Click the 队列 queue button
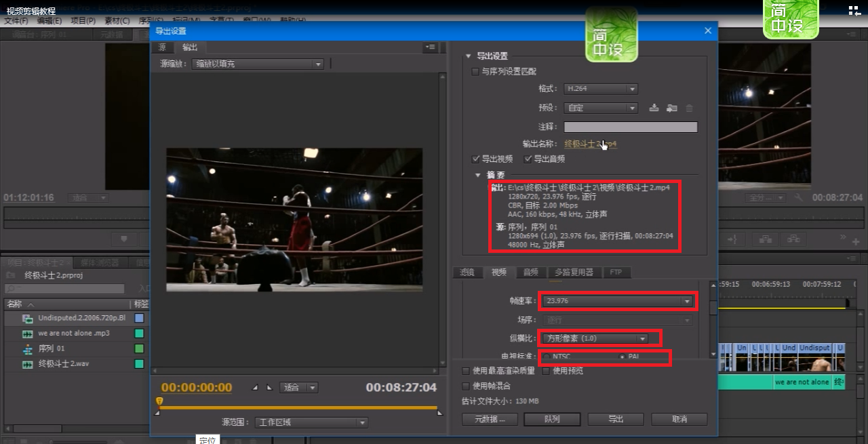The image size is (868, 444). point(553,420)
